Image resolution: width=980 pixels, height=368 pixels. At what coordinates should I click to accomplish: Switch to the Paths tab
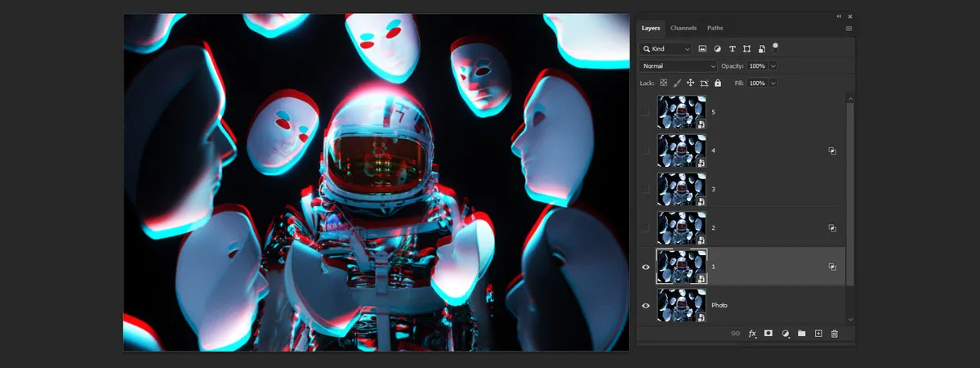(x=715, y=29)
